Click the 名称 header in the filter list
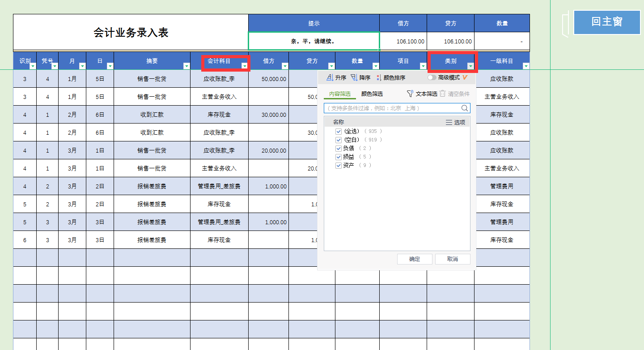This screenshot has height=350, width=644. coord(339,122)
